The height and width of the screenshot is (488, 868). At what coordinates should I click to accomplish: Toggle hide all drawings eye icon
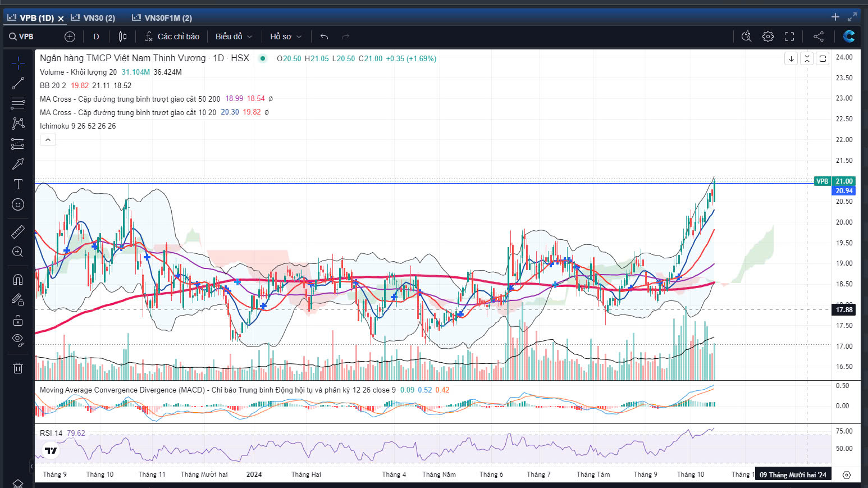click(18, 340)
